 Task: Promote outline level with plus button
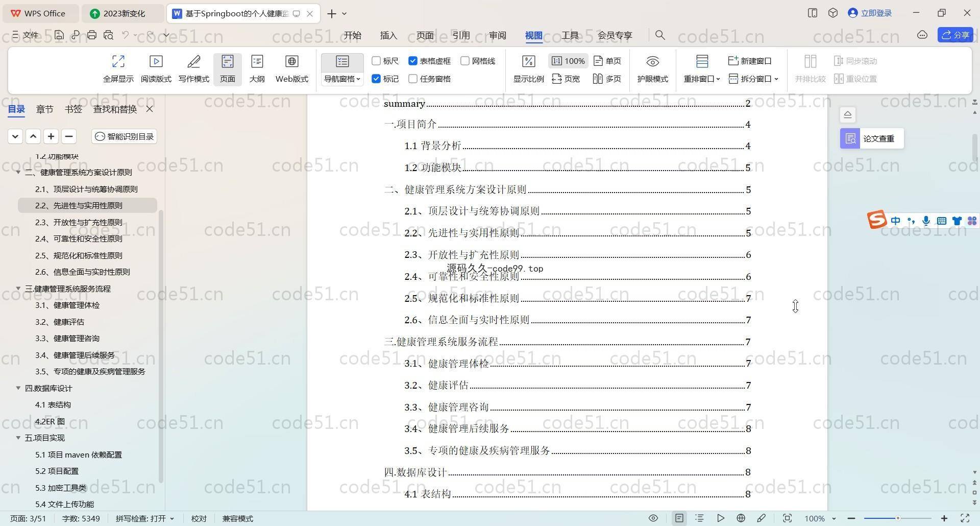pos(51,136)
